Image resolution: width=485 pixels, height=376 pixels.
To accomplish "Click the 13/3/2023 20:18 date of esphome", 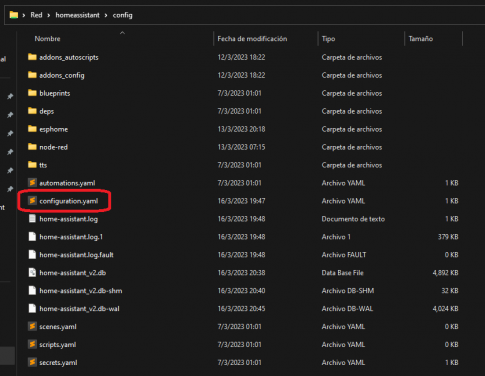I will (242, 129).
